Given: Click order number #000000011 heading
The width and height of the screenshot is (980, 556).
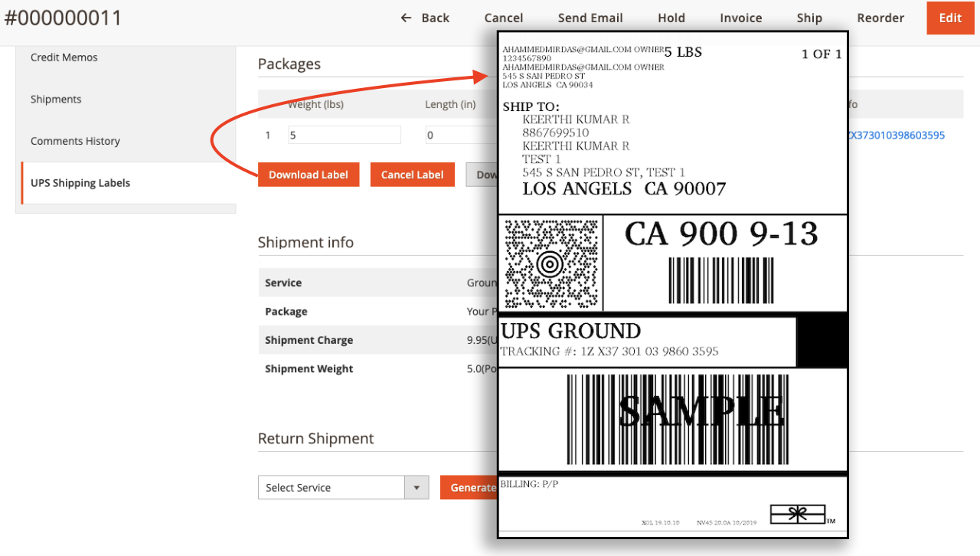Looking at the screenshot, I should coord(63,18).
